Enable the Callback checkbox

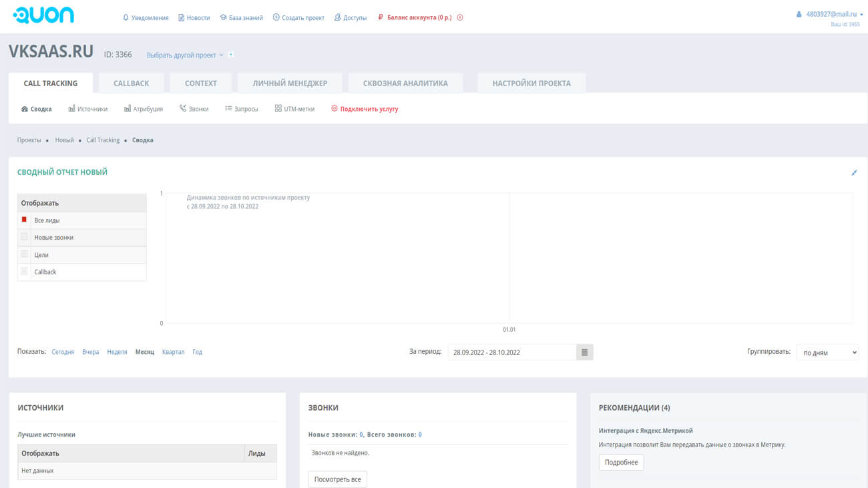tap(24, 272)
